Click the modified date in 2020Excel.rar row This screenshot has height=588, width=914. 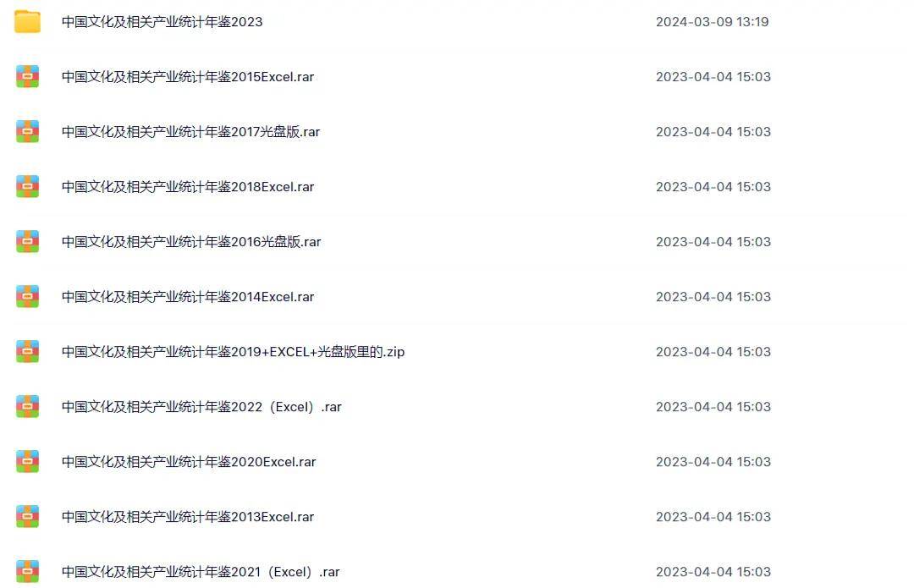click(x=713, y=462)
